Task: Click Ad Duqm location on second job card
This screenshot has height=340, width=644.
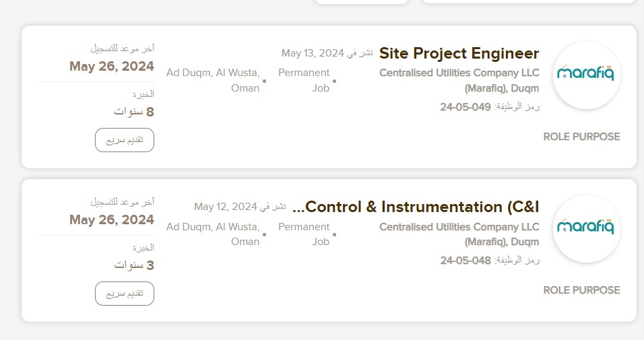Action: click(x=213, y=234)
